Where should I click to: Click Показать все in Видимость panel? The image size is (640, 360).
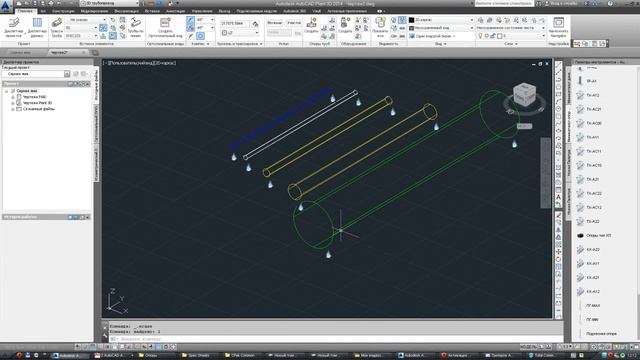pyautogui.click(x=380, y=28)
